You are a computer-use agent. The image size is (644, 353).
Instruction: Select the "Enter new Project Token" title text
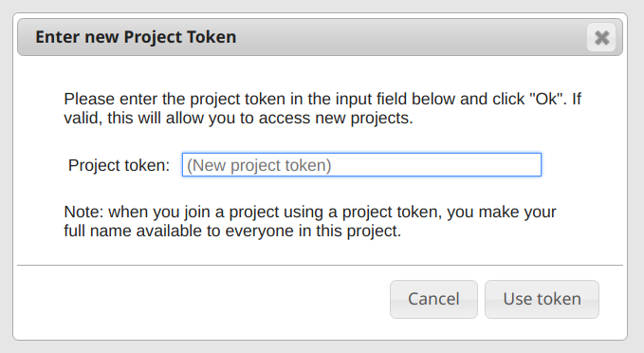136,37
